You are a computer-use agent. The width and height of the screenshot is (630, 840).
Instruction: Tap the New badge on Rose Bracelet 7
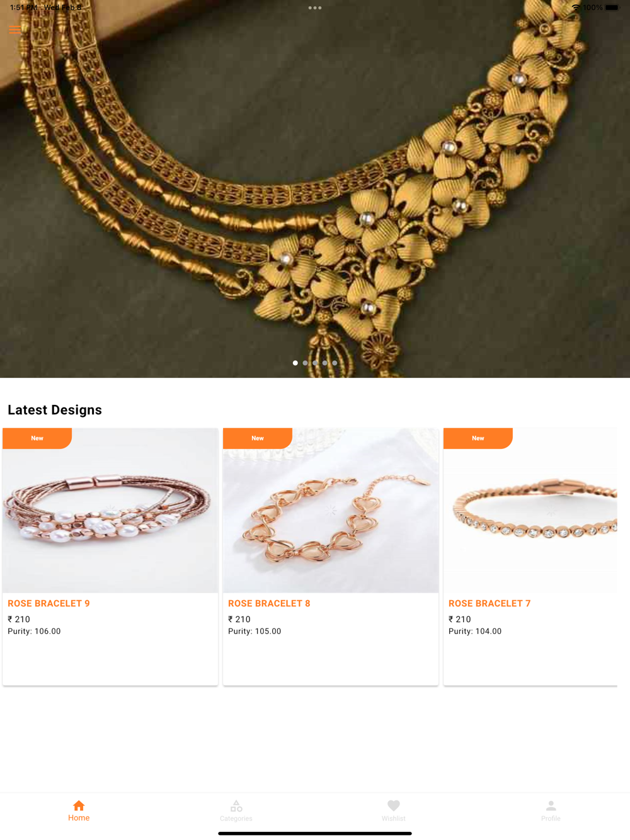point(478,438)
